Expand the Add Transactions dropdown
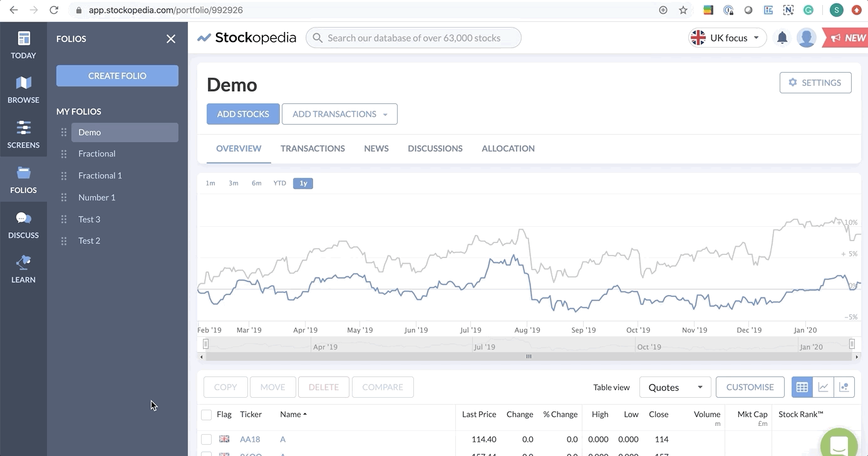868x456 pixels. (x=339, y=114)
